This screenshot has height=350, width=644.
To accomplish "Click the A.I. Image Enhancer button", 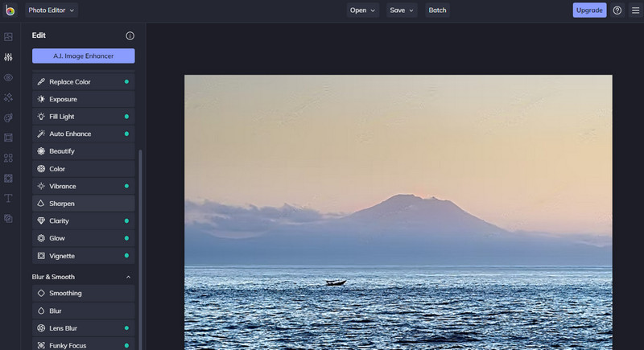I will [x=84, y=56].
